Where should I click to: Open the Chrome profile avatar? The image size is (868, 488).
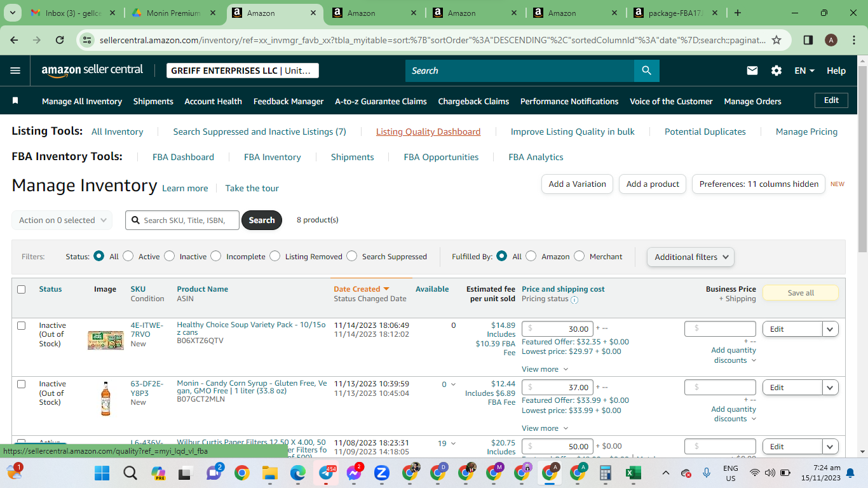[x=831, y=40]
